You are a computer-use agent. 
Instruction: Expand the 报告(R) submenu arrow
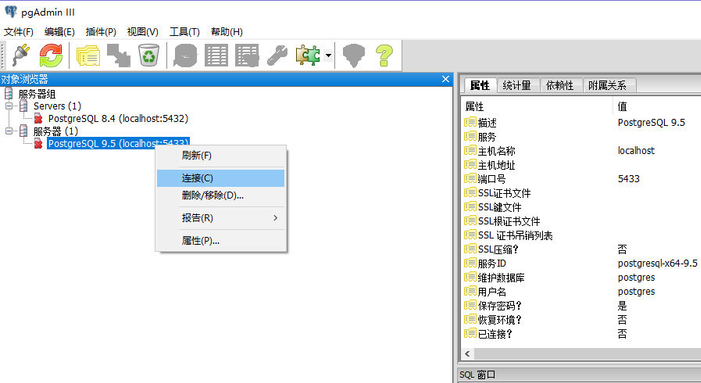point(275,218)
